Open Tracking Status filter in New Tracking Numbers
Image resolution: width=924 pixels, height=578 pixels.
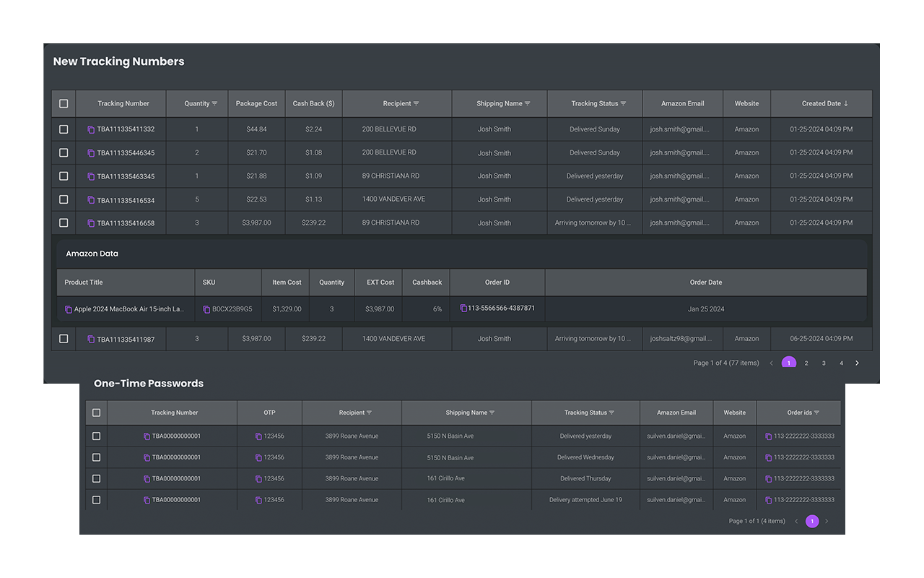pos(624,104)
